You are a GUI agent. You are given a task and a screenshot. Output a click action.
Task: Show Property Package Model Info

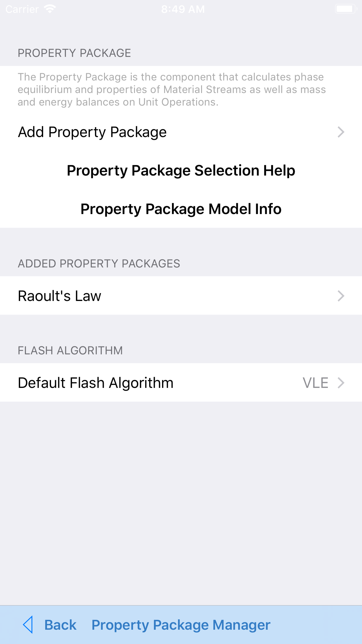[x=181, y=209]
